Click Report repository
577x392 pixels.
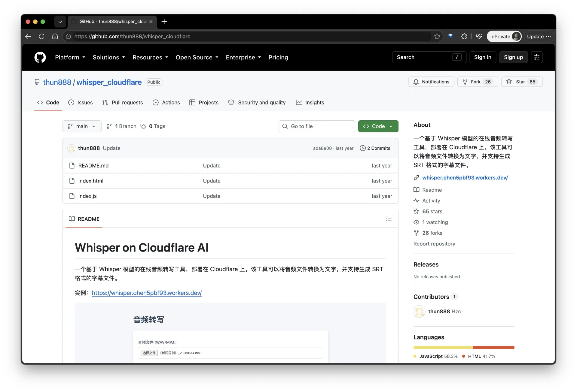click(x=434, y=244)
